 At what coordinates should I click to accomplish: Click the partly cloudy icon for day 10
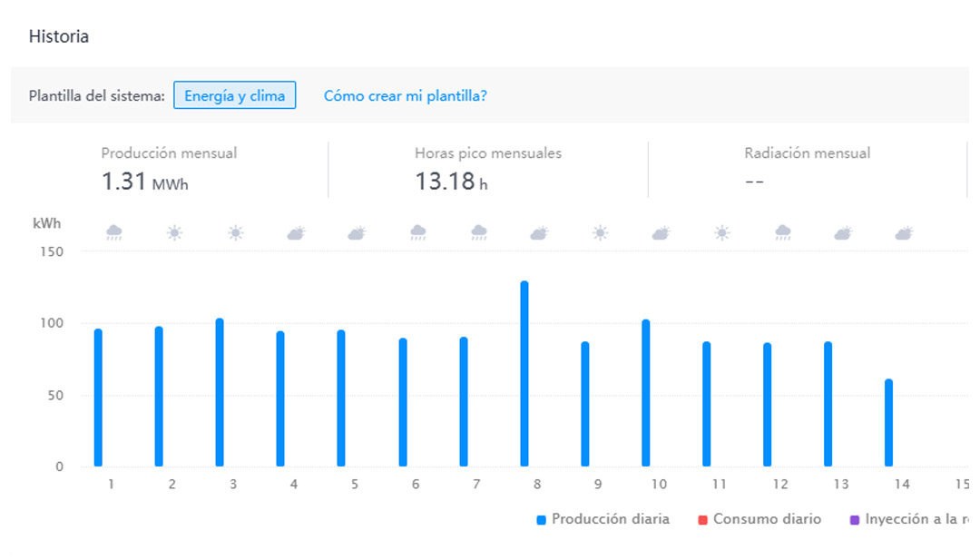(661, 233)
